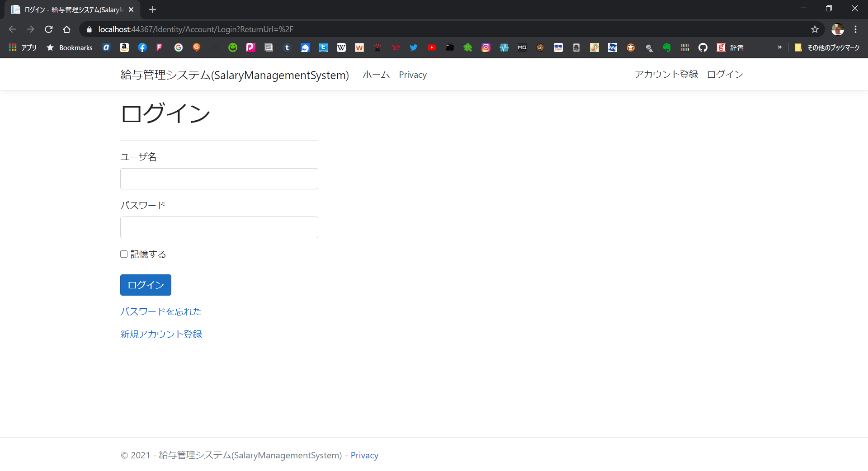Screen dimensions: 868x471
Task: Open the アプリ apps shortcut
Action: 23,47
